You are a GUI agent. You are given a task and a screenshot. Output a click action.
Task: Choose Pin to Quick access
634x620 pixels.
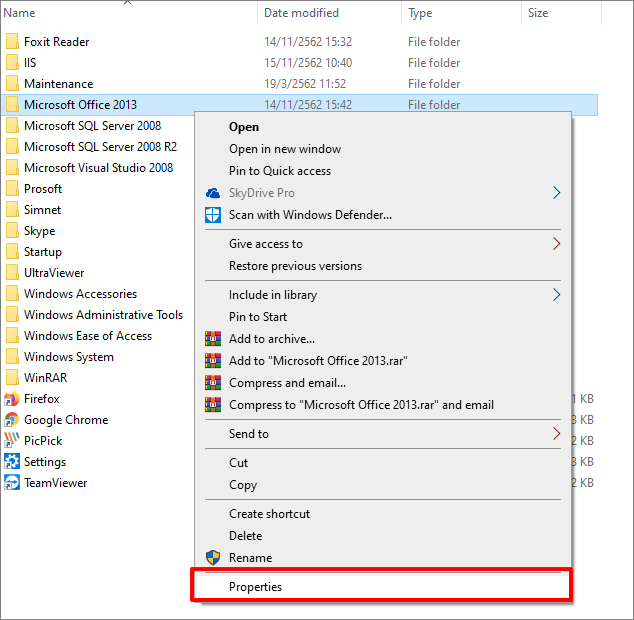click(x=280, y=171)
